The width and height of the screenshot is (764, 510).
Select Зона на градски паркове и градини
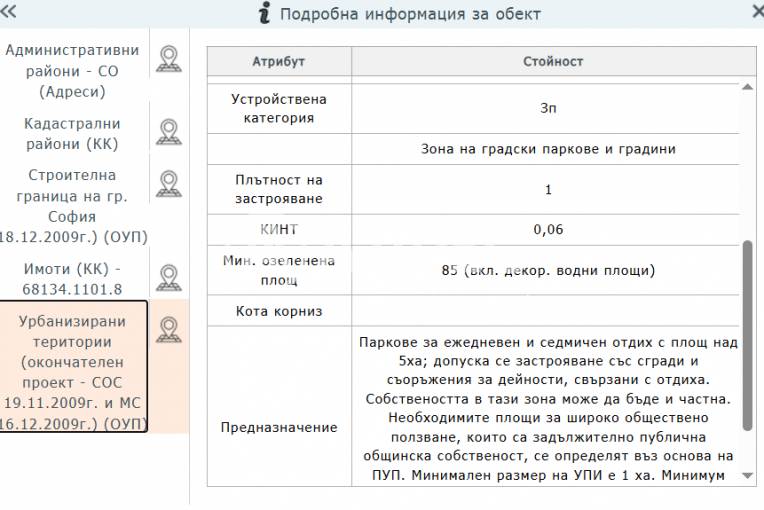coord(548,149)
